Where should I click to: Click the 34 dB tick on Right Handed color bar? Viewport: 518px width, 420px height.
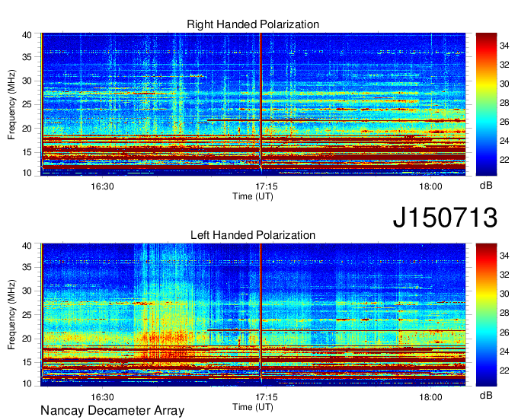tap(504, 46)
